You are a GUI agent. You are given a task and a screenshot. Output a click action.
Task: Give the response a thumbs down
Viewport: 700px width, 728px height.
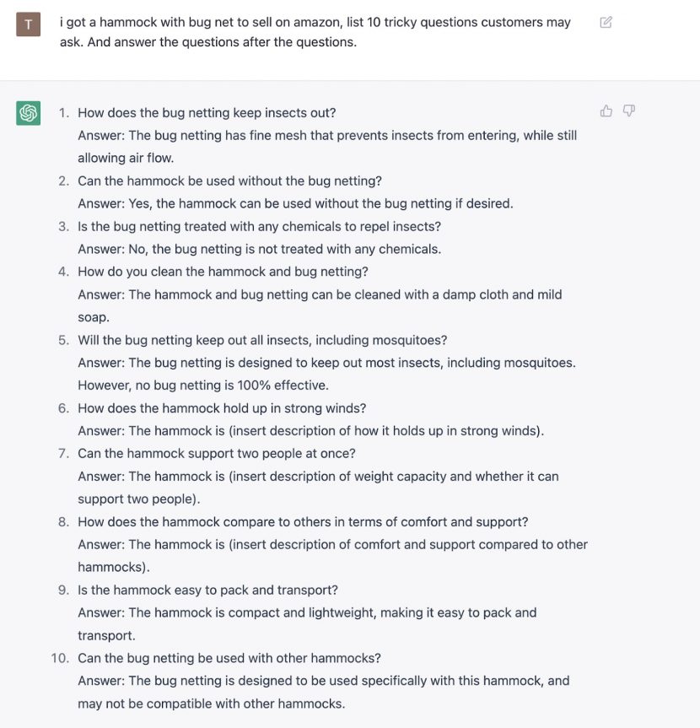coord(628,111)
